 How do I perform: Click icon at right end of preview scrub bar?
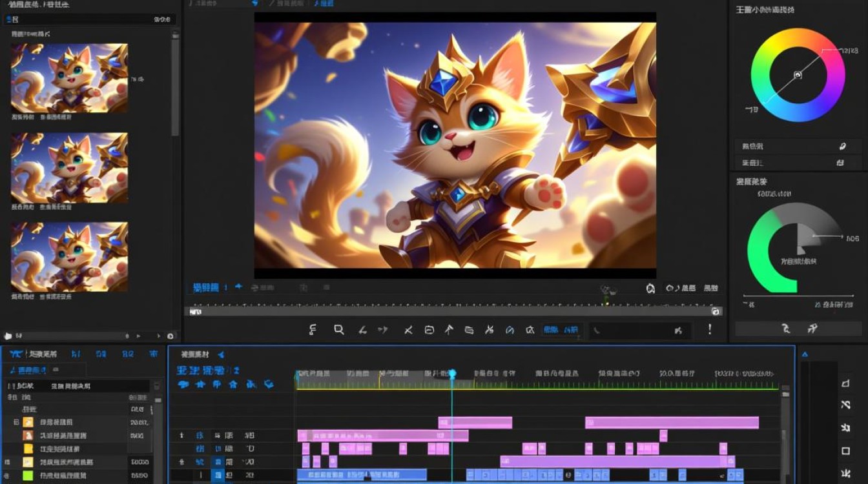point(715,311)
